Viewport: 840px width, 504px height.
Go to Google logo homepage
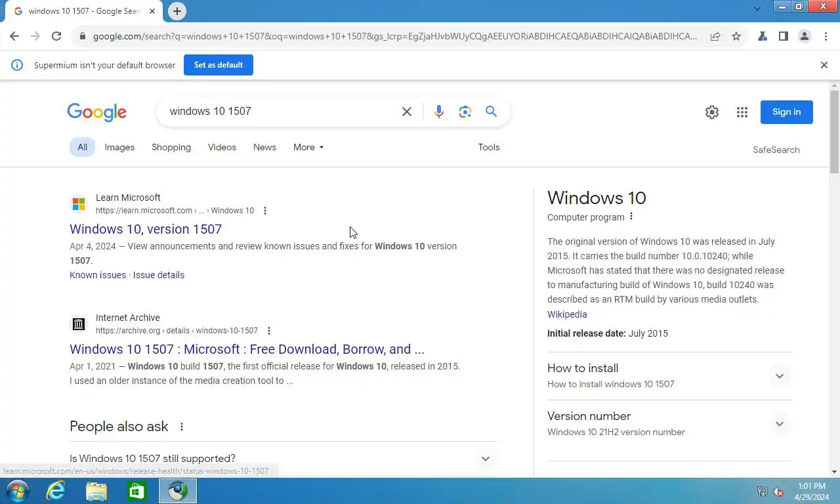[x=96, y=112]
